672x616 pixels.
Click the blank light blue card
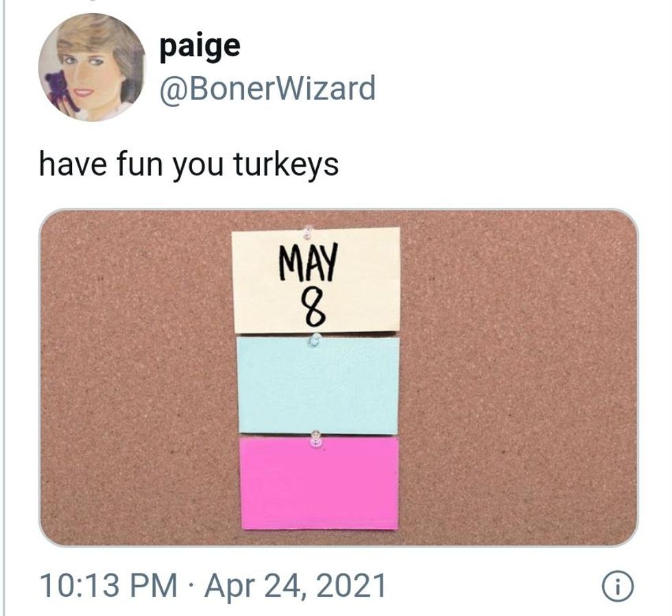(318, 385)
